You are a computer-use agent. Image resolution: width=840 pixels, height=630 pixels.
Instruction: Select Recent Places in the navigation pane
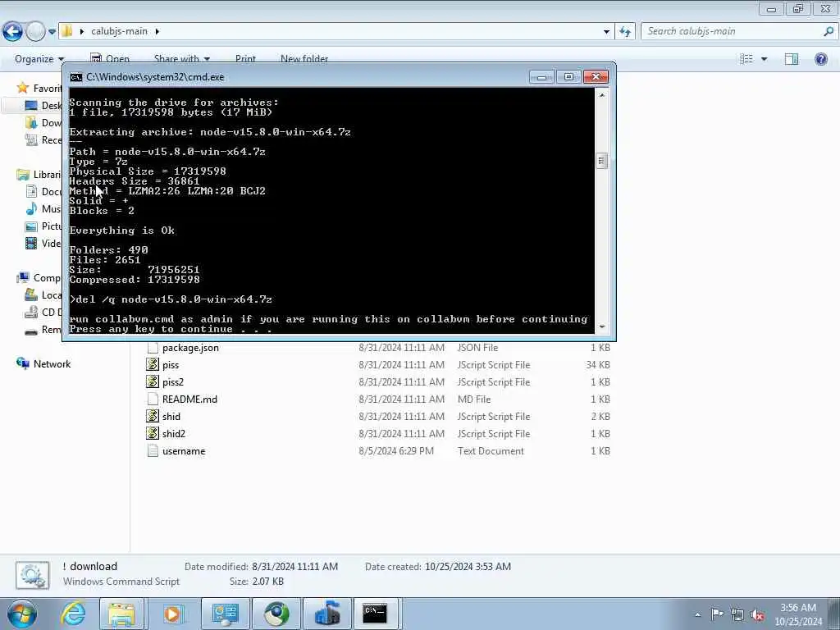point(43,139)
